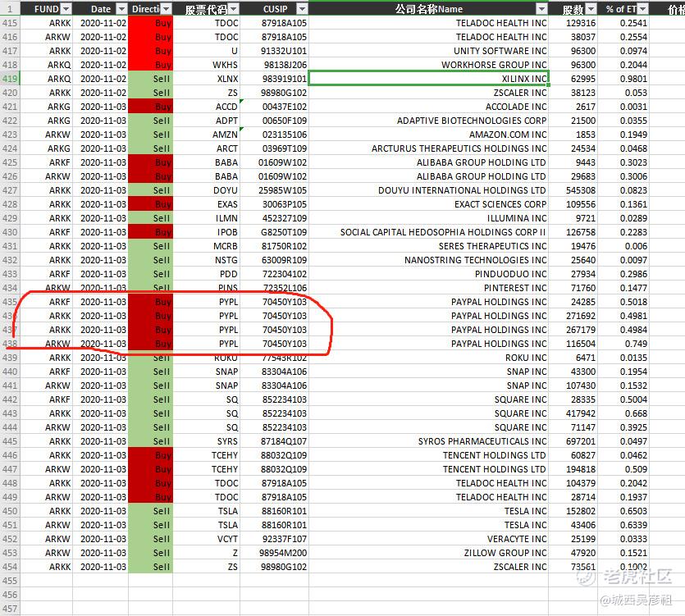Click ADAPTIVE BIOTECHNOLOGIES CORP cell
Viewport: 685px width, 616px height.
[428, 121]
